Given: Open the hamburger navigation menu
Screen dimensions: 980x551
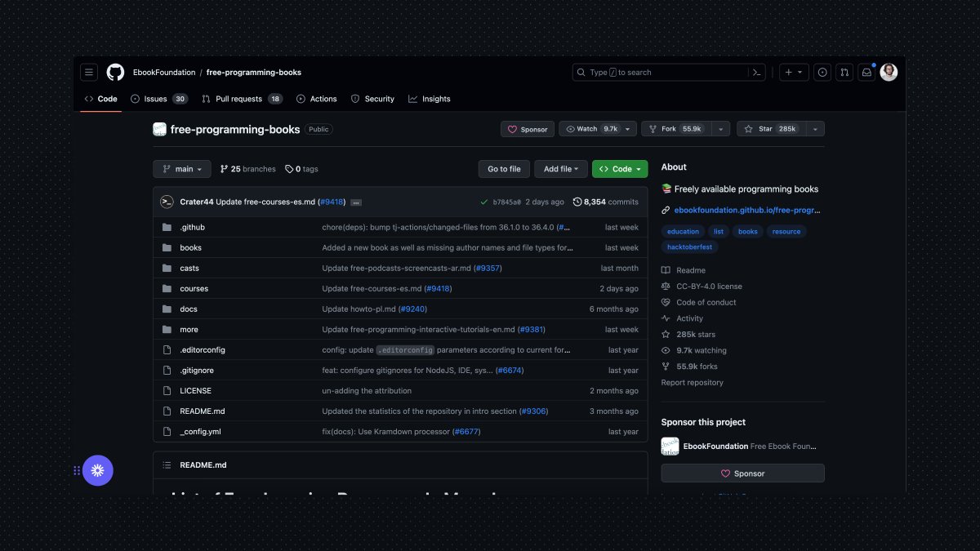Looking at the screenshot, I should pyautogui.click(x=89, y=72).
